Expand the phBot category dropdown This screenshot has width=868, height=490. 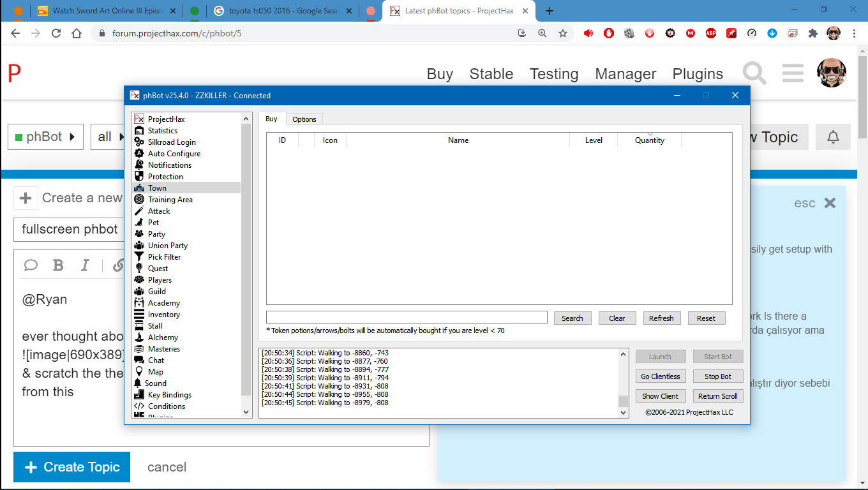(x=45, y=137)
